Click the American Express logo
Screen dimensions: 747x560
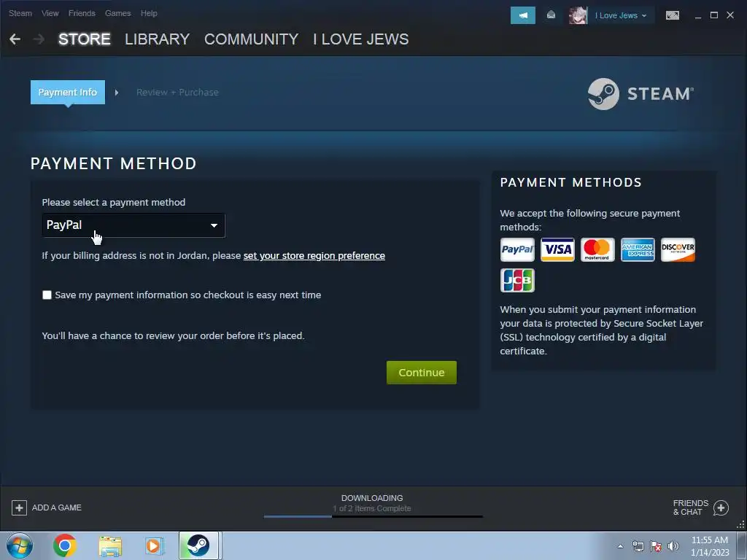point(638,249)
